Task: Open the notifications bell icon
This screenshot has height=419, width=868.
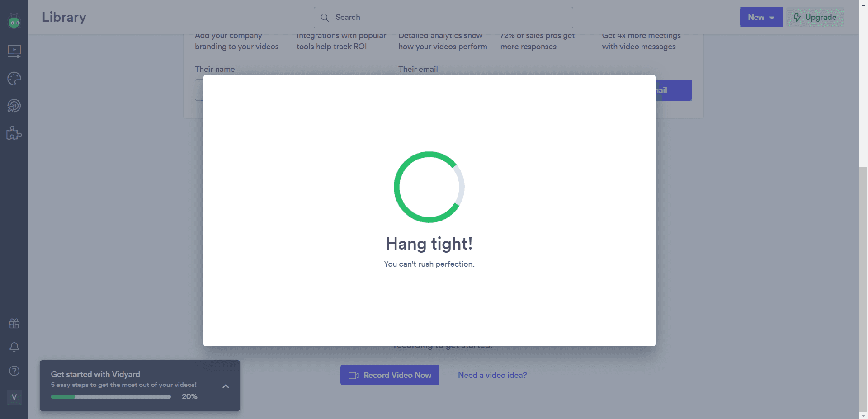Action: 14,347
